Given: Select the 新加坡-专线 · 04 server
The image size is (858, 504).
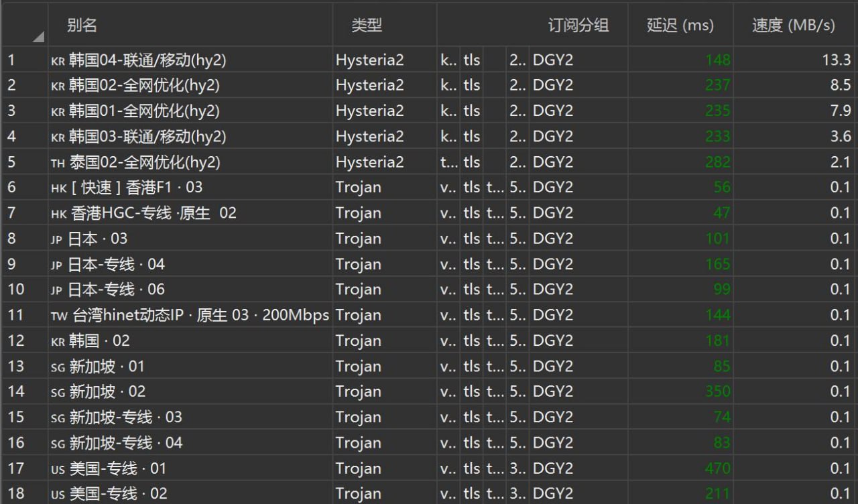Looking at the screenshot, I should [x=126, y=443].
